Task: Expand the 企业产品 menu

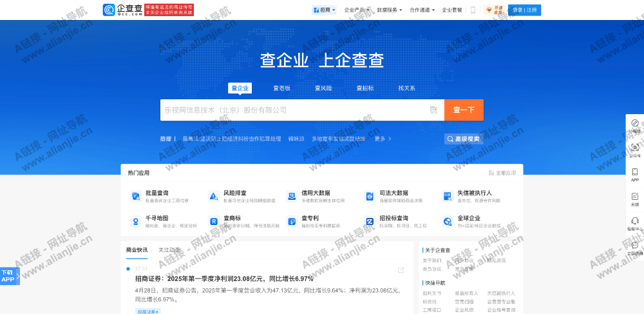Action: pyautogui.click(x=357, y=10)
